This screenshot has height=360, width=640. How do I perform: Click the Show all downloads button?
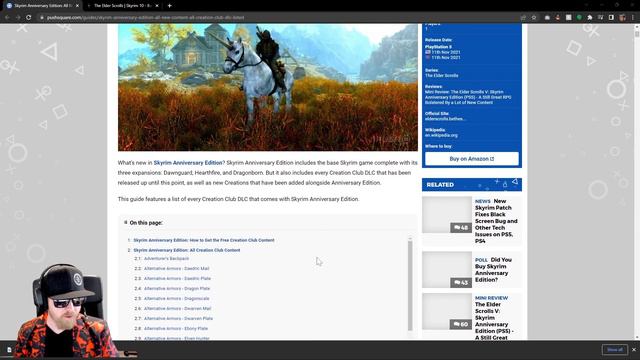tap(615, 349)
